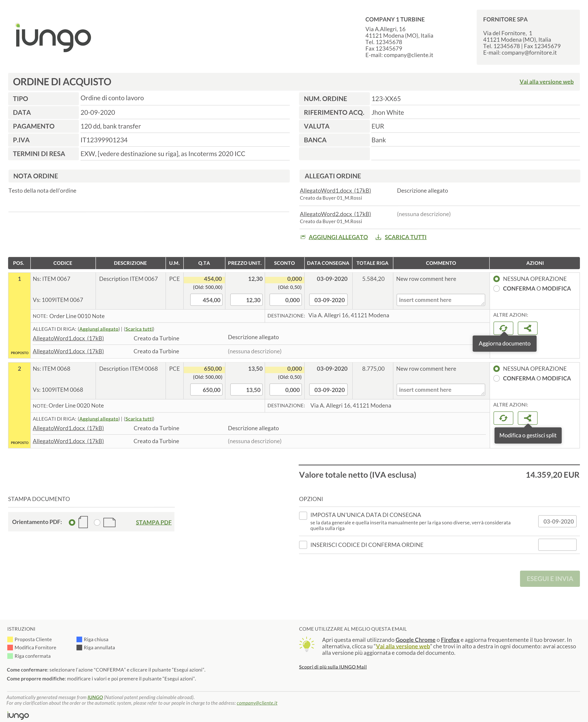Select Conferma o Modifica for row 1
Screen dimensions: 588x722
click(x=496, y=289)
